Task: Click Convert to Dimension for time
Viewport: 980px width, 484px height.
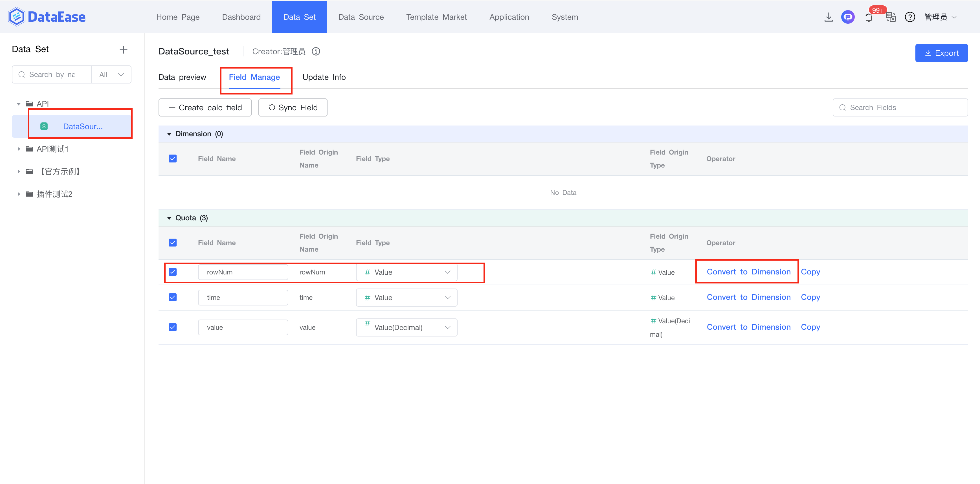Action: 748,297
